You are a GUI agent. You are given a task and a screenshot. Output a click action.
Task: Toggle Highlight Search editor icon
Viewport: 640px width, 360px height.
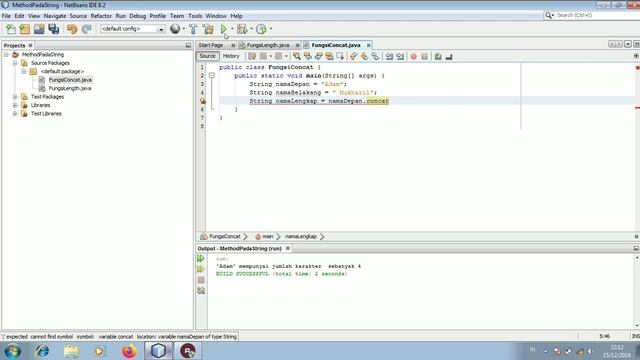tap(329, 56)
